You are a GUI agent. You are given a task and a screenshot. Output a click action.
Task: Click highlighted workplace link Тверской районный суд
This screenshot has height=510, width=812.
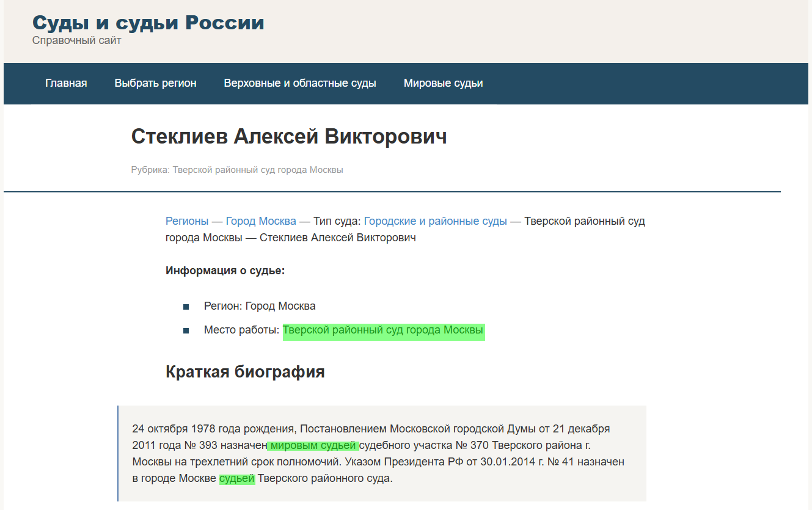pyautogui.click(x=383, y=329)
